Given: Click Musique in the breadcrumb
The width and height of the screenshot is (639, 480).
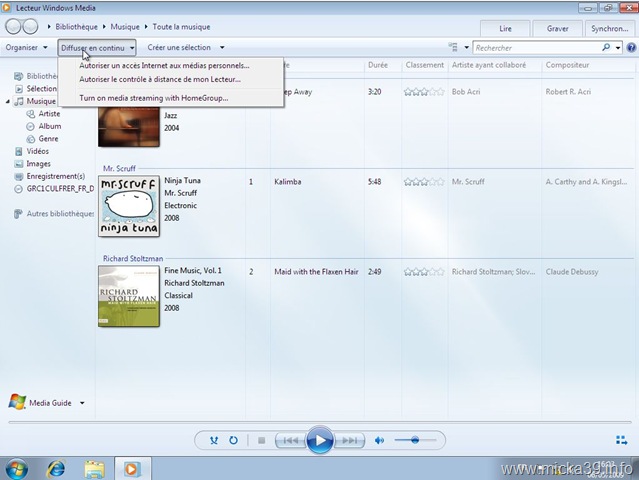Looking at the screenshot, I should [125, 27].
